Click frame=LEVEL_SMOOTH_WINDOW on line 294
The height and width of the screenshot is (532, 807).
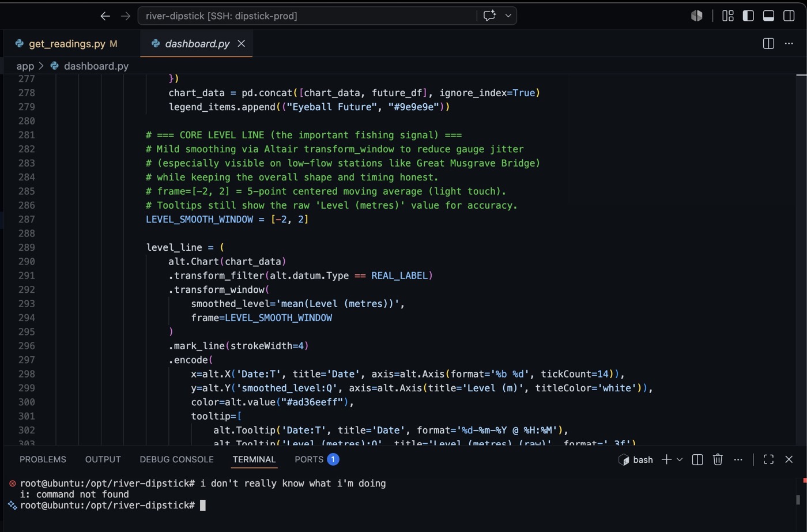click(262, 318)
